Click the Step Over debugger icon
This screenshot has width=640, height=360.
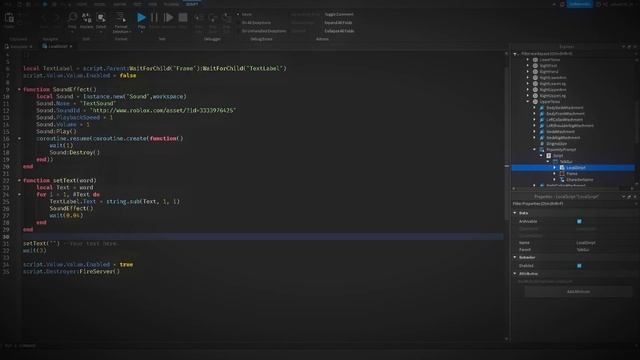tap(213, 18)
